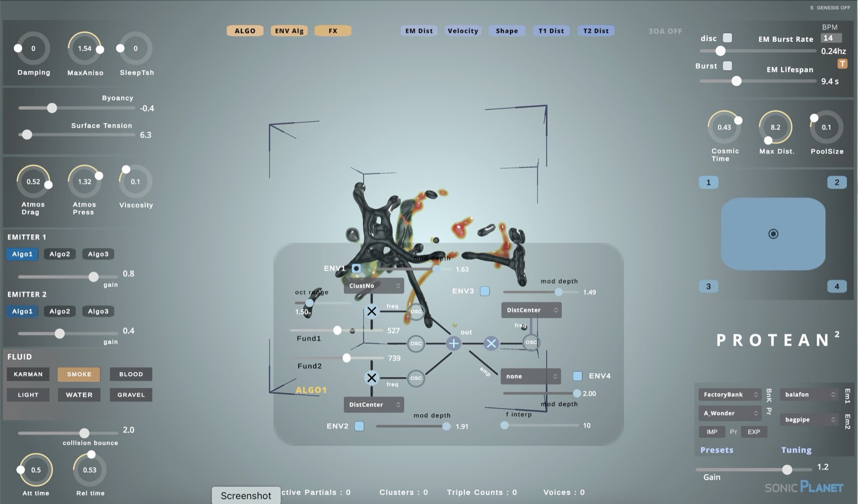This screenshot has height=504, width=858.
Task: Adjust the Surface Tension slider
Action: 77,135
